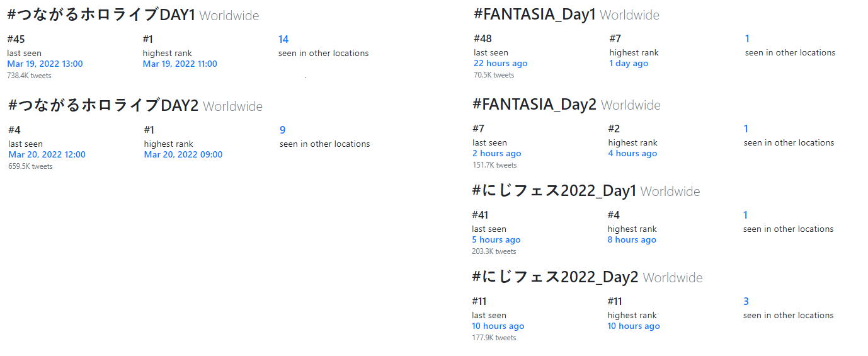Click the Mar 20, 2022 09:00 highest rank date
The height and width of the screenshot is (356, 868).
(183, 154)
